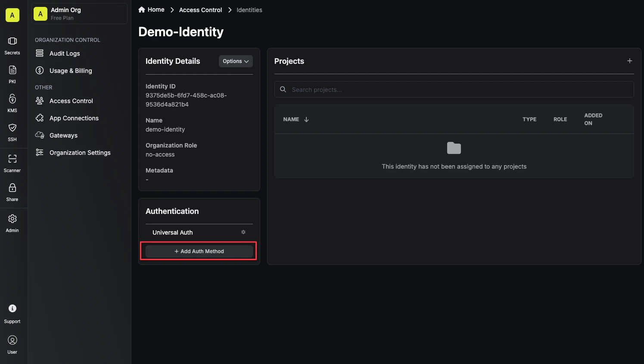Click the Universal Auth settings gear

tap(243, 232)
